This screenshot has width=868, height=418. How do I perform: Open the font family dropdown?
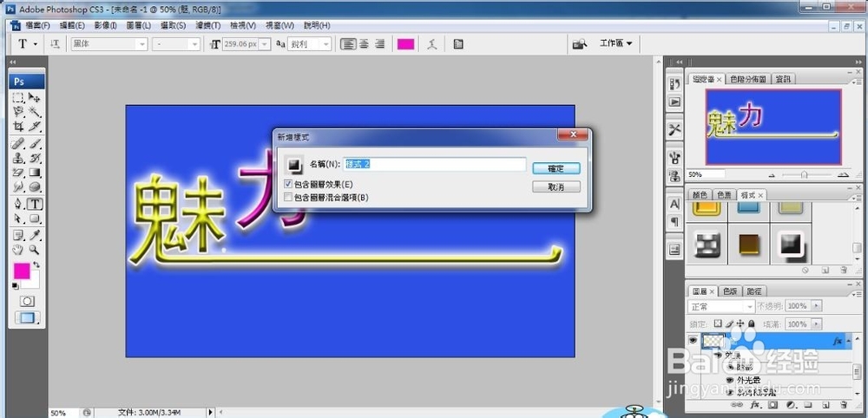click(x=142, y=44)
